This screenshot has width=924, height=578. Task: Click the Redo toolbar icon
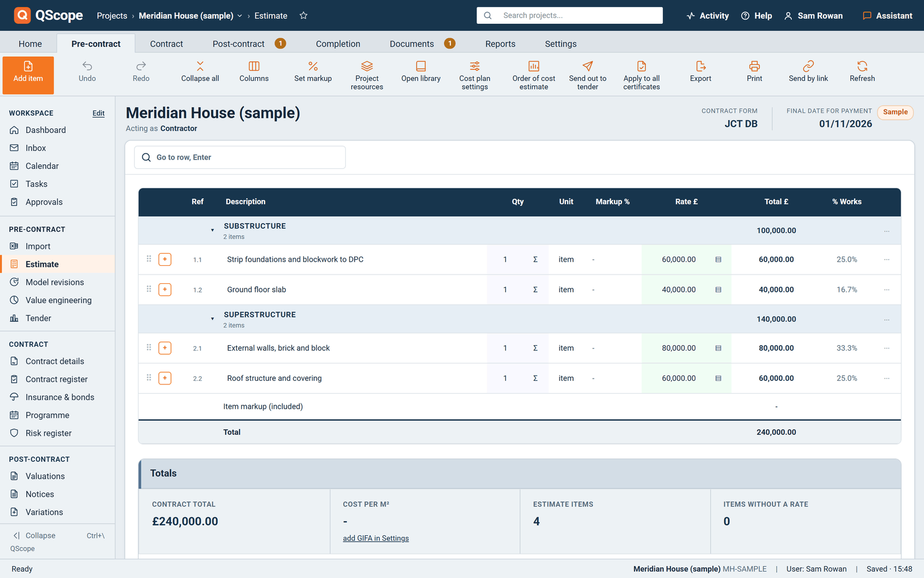[x=141, y=72]
